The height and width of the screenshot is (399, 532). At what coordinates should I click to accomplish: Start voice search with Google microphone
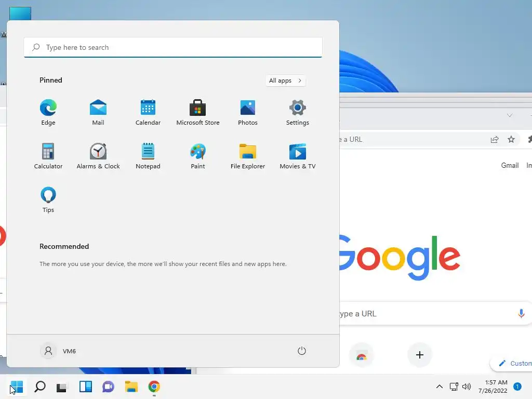click(x=521, y=313)
